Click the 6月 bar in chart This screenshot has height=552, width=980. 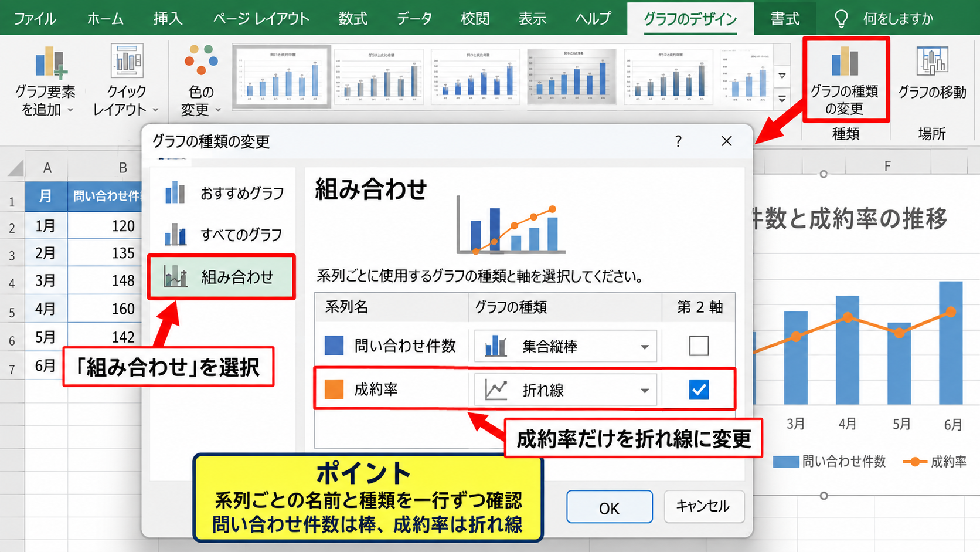[x=951, y=343]
